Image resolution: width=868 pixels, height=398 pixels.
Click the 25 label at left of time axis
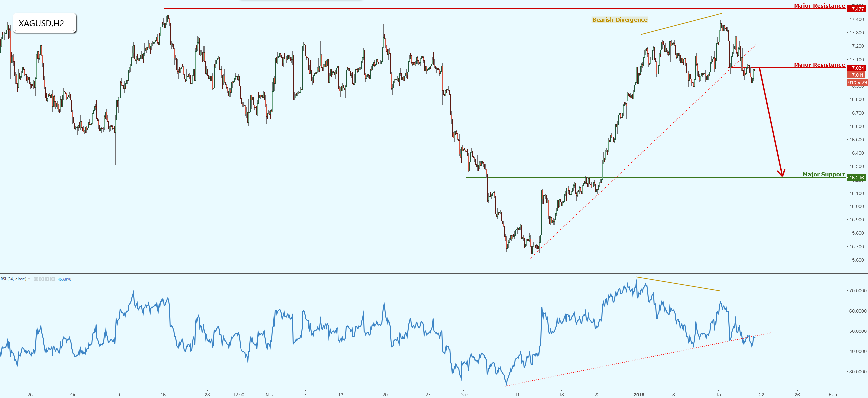[x=30, y=394]
